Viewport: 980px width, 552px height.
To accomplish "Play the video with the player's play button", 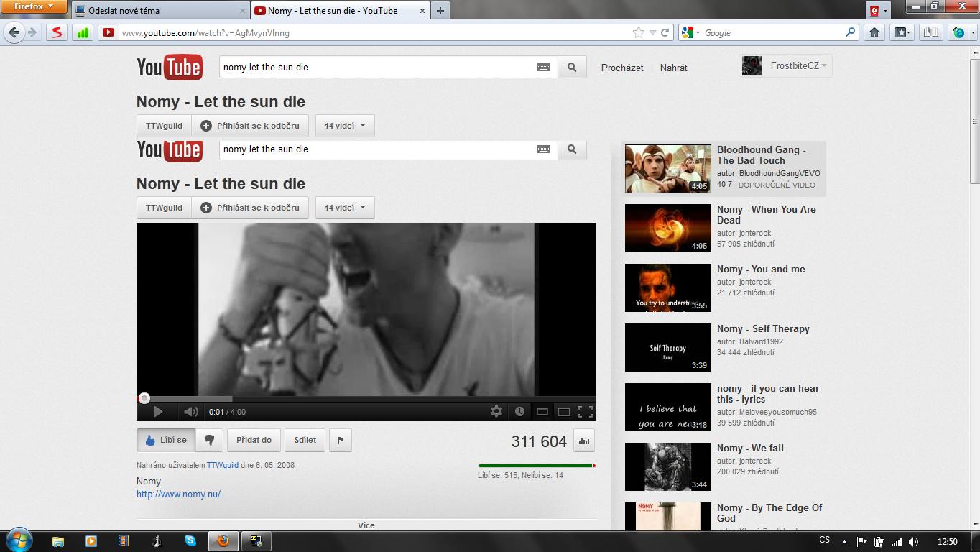I will coord(158,412).
